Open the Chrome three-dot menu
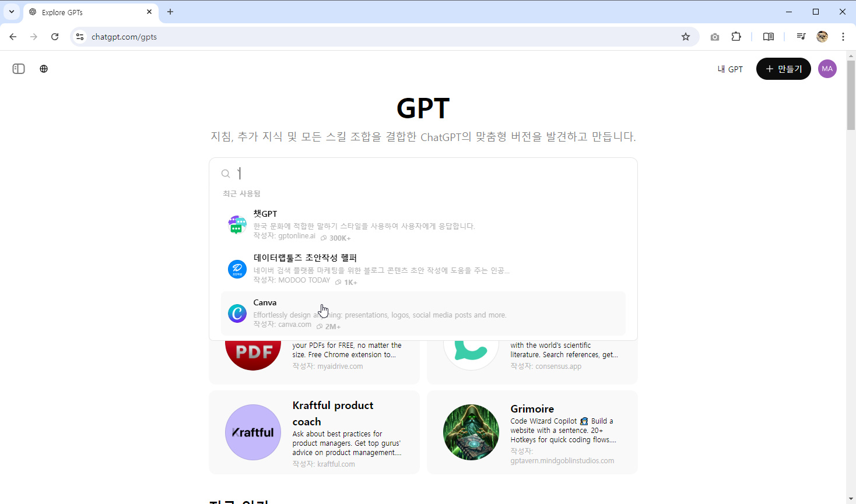The height and width of the screenshot is (504, 856). [843, 37]
